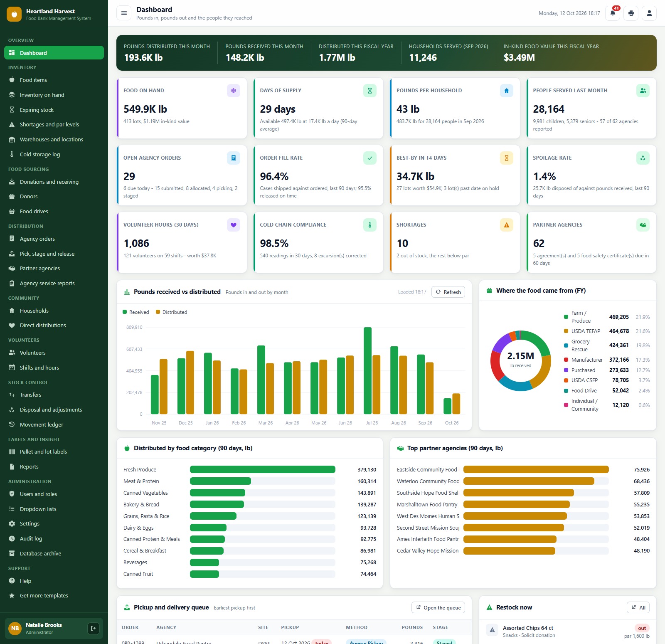
Task: Select the Farm / Produce green legend swatch
Action: click(566, 317)
